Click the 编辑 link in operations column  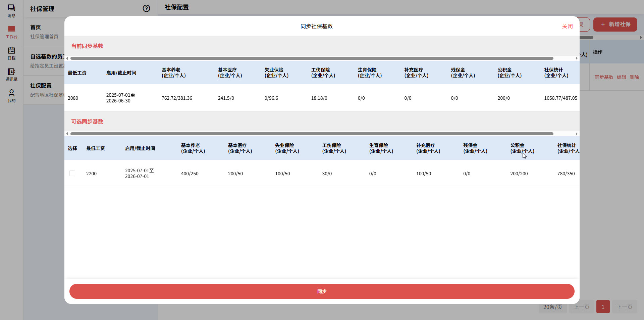(621, 77)
